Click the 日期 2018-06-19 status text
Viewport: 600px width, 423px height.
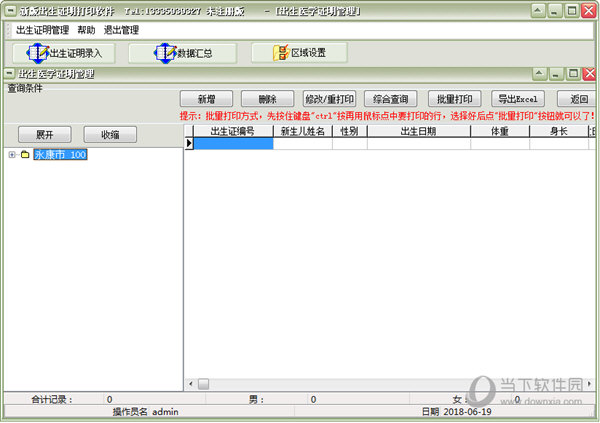pyautogui.click(x=457, y=412)
